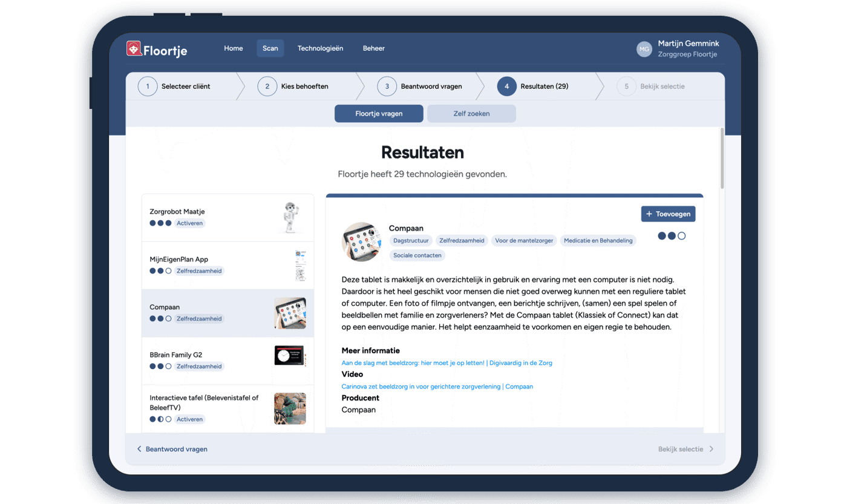Click the Floortje logo icon
Viewport: 847px width, 504px height.
point(134,48)
